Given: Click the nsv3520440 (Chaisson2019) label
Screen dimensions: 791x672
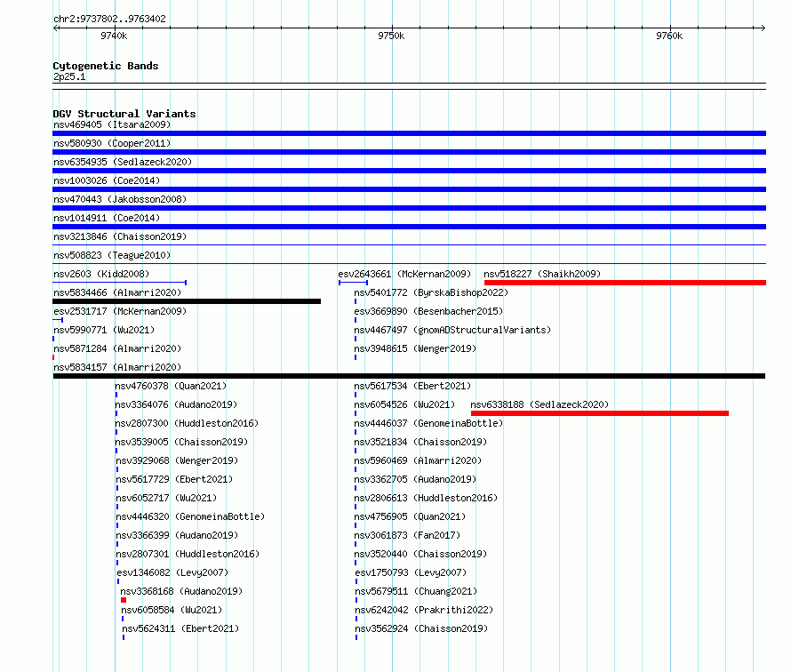Looking at the screenshot, I should point(420,554).
